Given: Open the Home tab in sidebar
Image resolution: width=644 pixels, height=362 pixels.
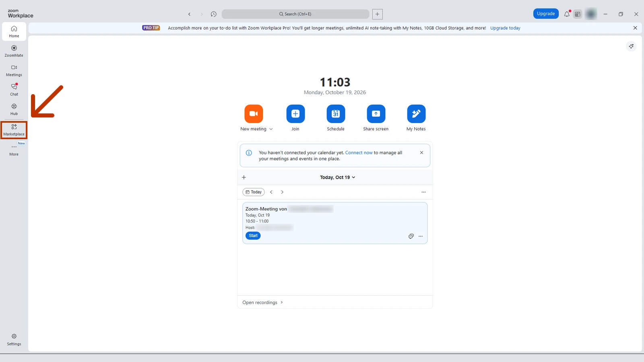Looking at the screenshot, I should [14, 32].
